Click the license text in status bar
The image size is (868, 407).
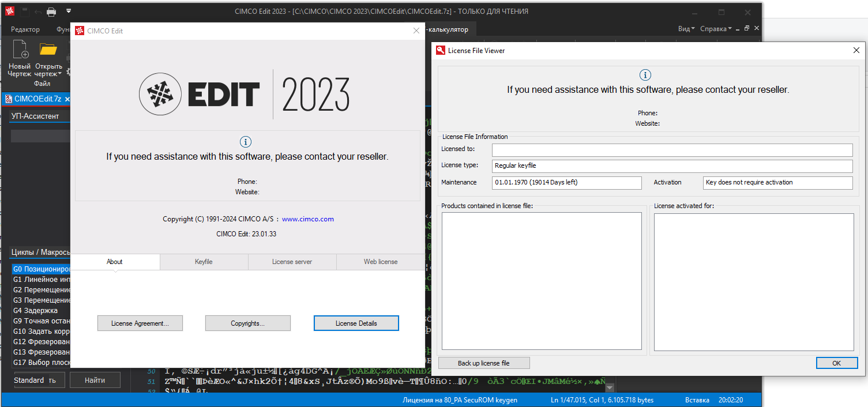click(x=459, y=400)
